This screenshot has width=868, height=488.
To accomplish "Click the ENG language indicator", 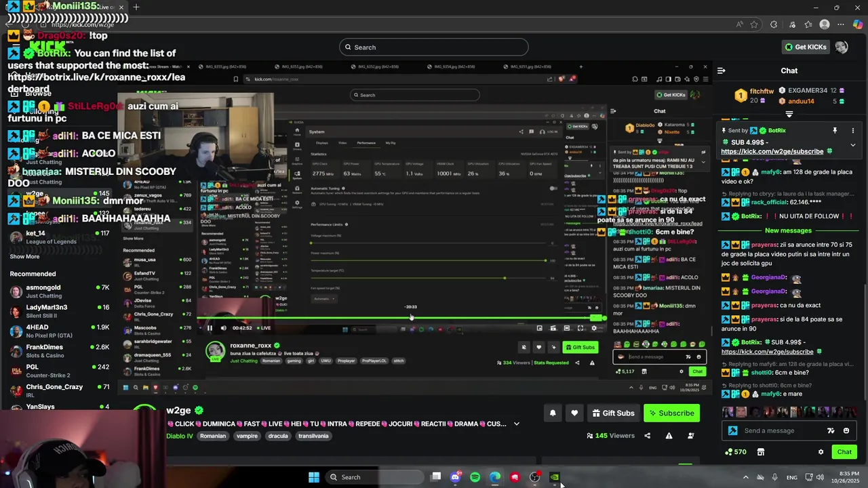I will (x=792, y=477).
